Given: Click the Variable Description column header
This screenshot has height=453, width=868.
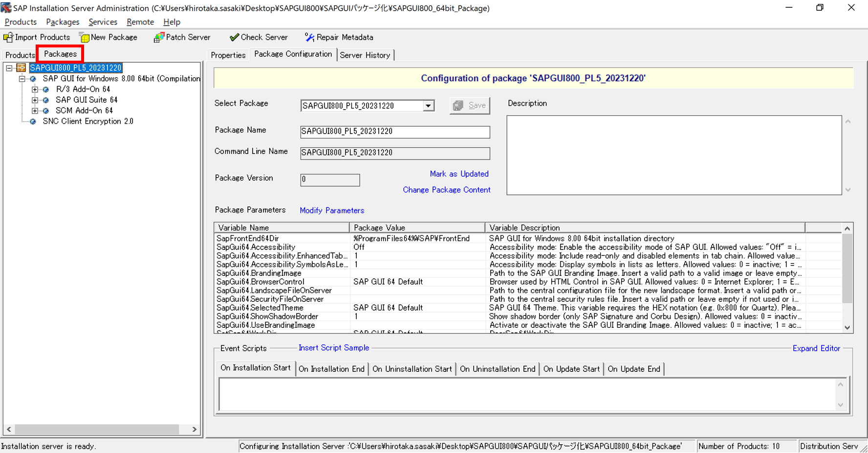Looking at the screenshot, I should click(645, 227).
